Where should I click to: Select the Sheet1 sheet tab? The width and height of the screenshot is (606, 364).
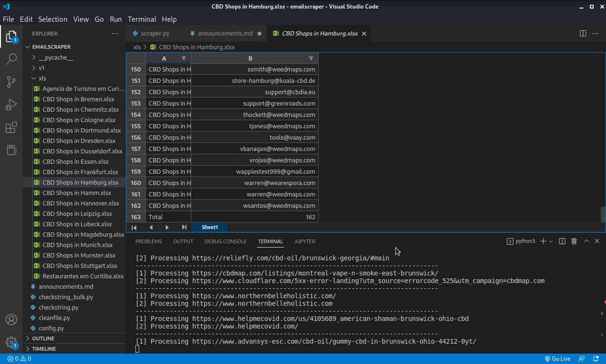[x=209, y=227]
